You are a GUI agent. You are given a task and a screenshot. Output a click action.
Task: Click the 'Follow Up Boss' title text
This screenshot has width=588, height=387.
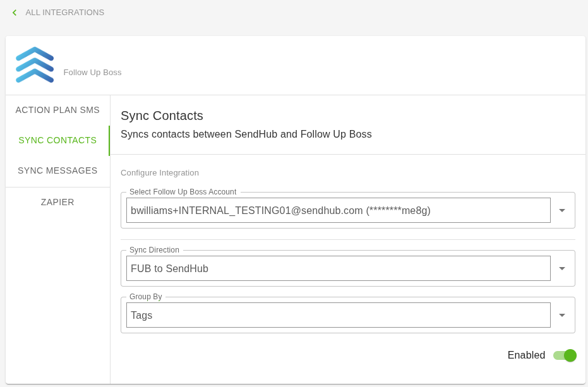coord(92,73)
